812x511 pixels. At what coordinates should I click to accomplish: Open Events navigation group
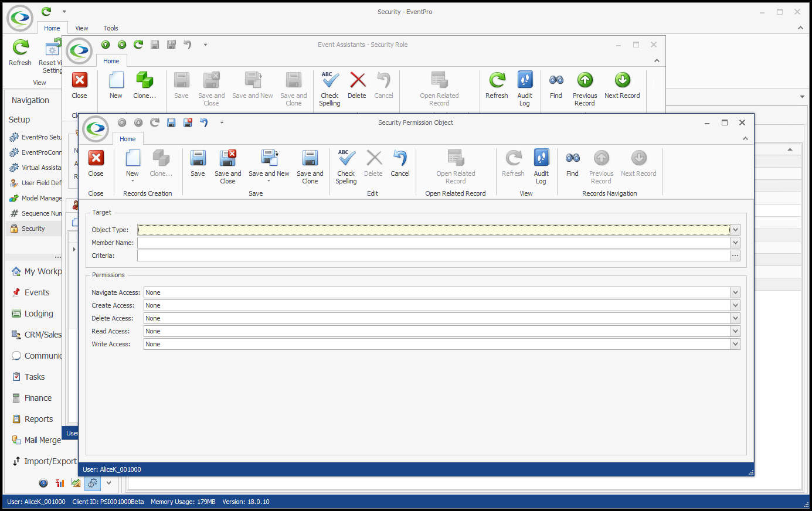[37, 292]
